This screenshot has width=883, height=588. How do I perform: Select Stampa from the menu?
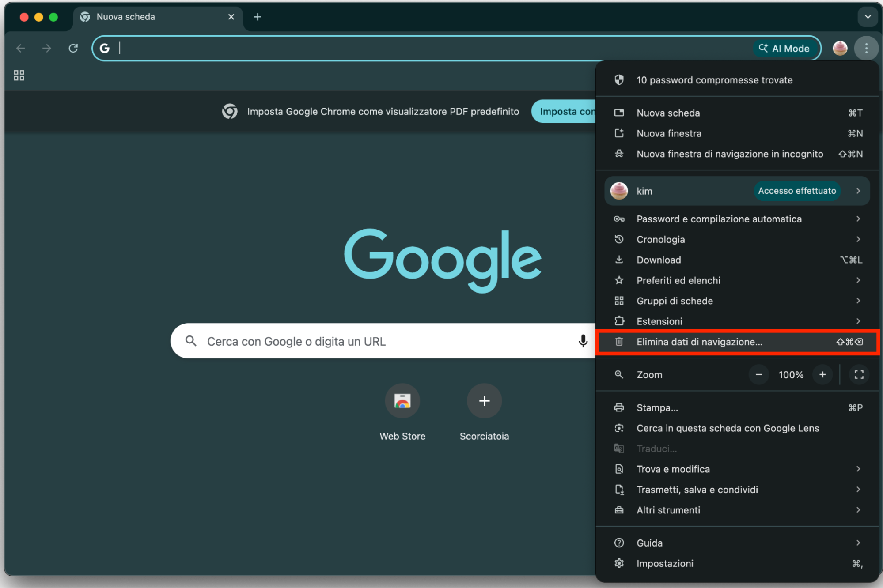click(x=737, y=407)
